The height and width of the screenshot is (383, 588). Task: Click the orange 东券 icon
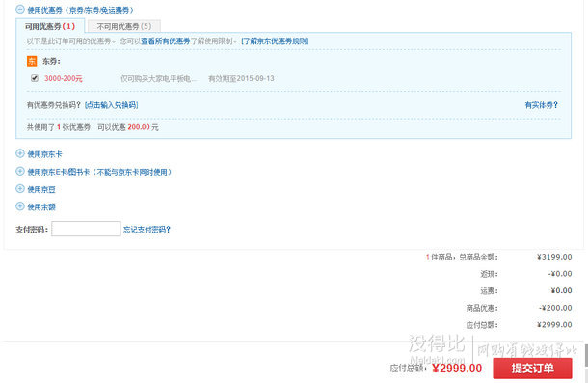click(32, 61)
